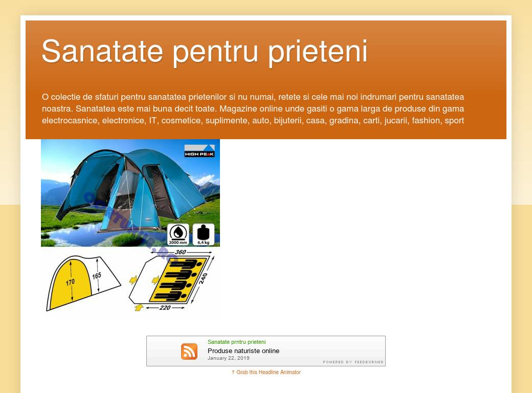Click the arrow before Grab this Headline Animator
532x393 pixels.
point(233,373)
